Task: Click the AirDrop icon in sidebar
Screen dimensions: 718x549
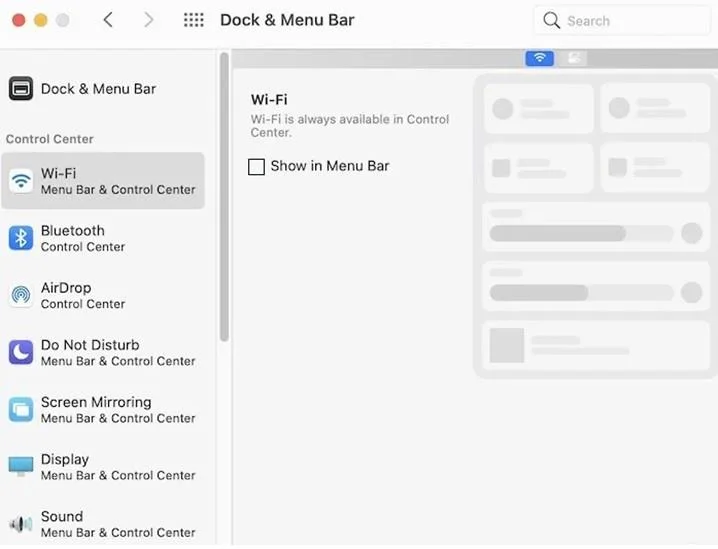Action: [21, 295]
